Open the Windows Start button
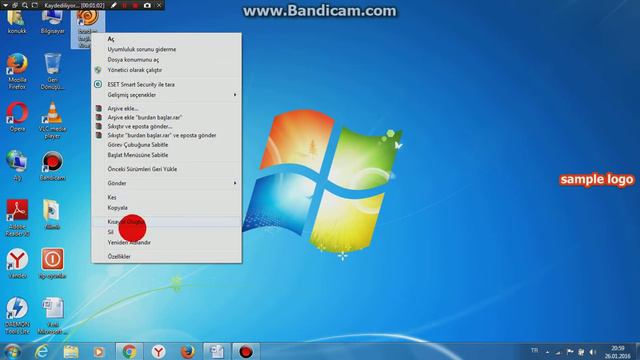 12,351
